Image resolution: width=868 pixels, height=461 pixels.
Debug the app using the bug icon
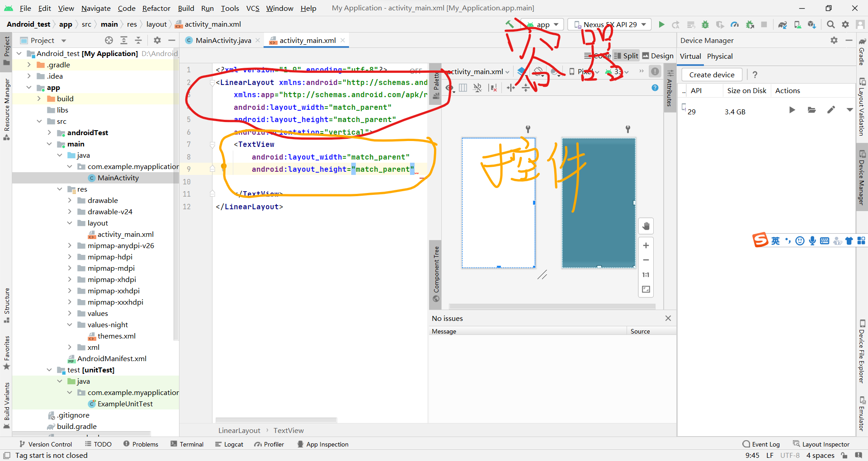pos(705,24)
